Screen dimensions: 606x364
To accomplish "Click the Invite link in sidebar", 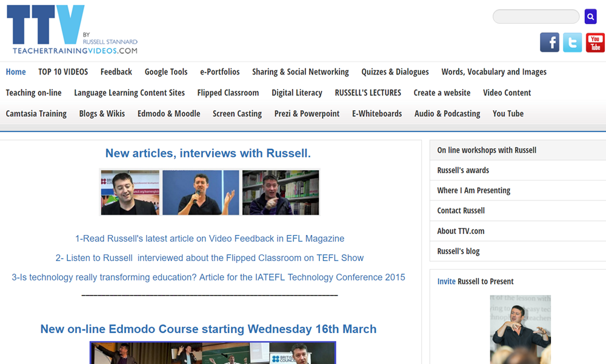I will [447, 281].
